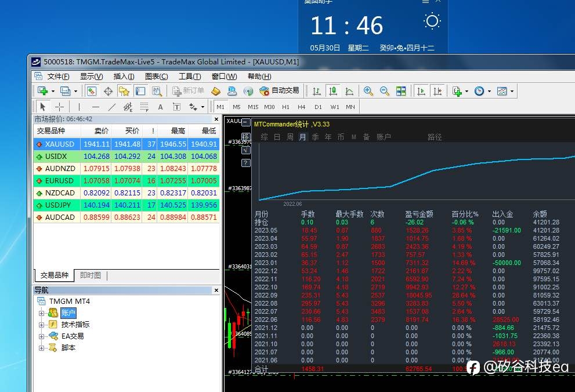Screen dimensions: 575x392
Task: Toggle the Chart Shift icon
Action: [437, 91]
